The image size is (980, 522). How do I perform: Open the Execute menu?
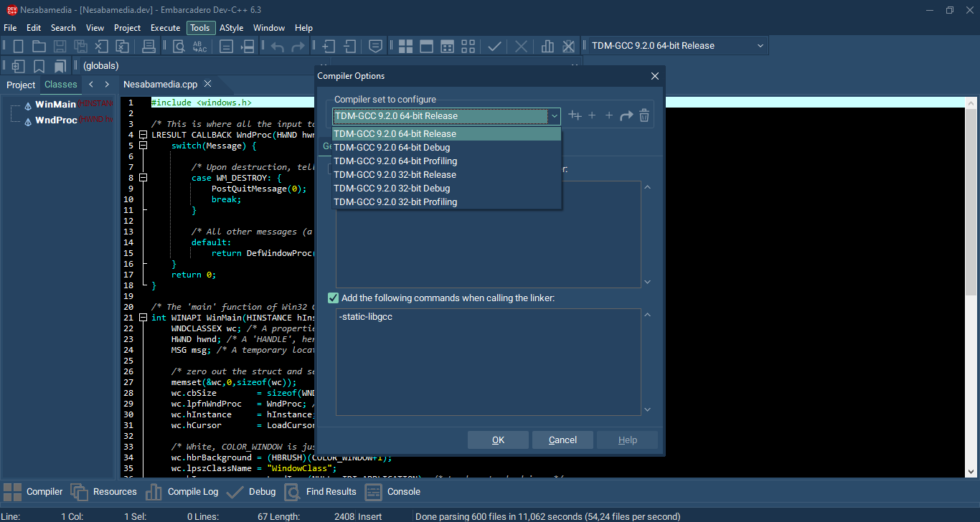click(165, 28)
